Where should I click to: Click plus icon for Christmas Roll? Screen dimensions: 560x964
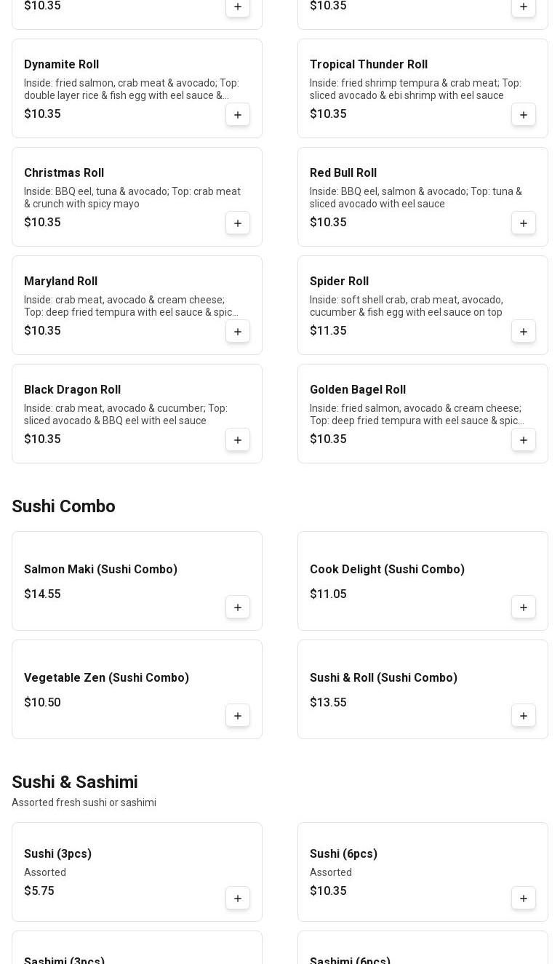coord(238,223)
